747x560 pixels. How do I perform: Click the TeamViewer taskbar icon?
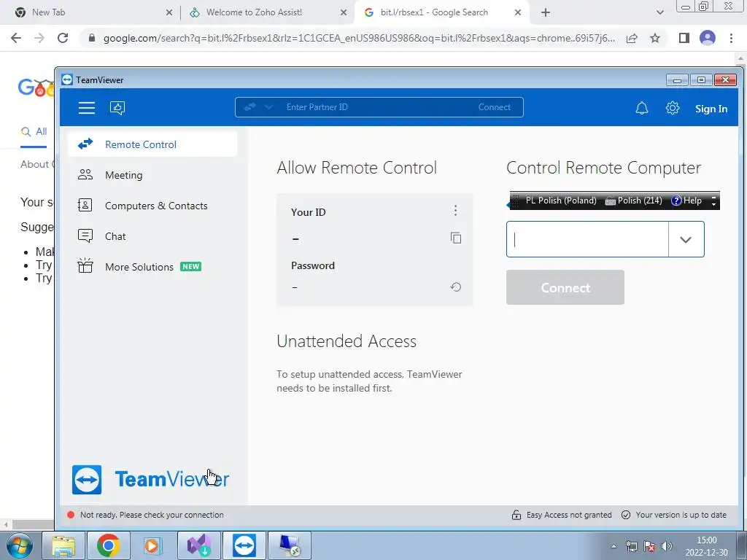click(x=244, y=545)
